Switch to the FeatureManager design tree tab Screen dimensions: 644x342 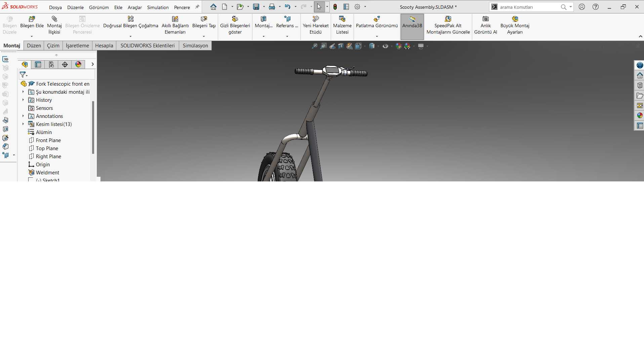[25, 65]
